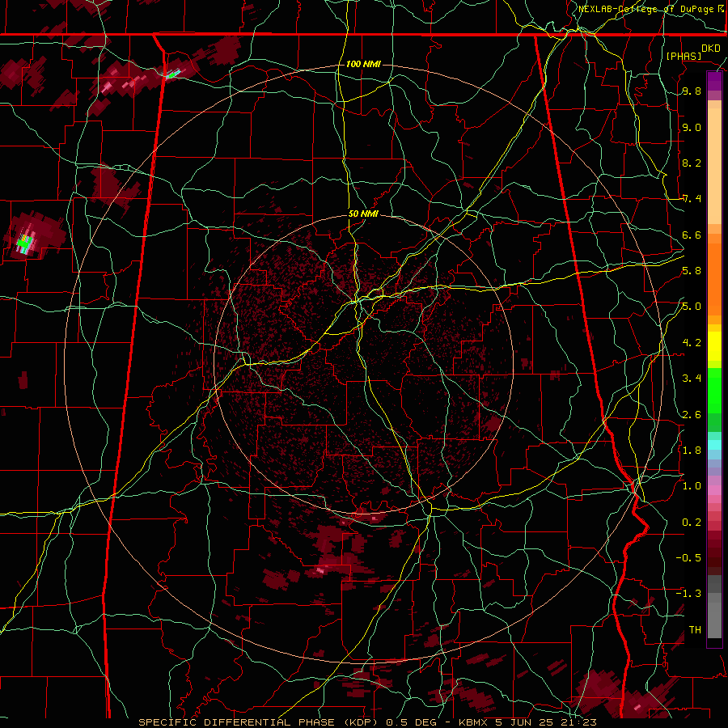This screenshot has width=728, height=728.
Task: Click the green echo in the northwest storm band
Action: coord(173,74)
